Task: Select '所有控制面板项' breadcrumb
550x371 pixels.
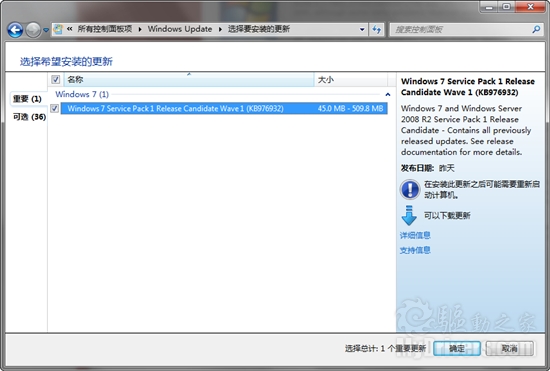Action: [x=105, y=29]
